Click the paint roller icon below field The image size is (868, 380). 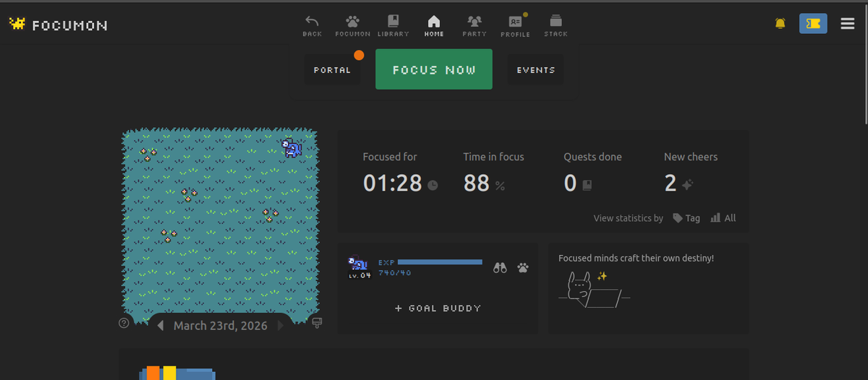click(x=317, y=323)
